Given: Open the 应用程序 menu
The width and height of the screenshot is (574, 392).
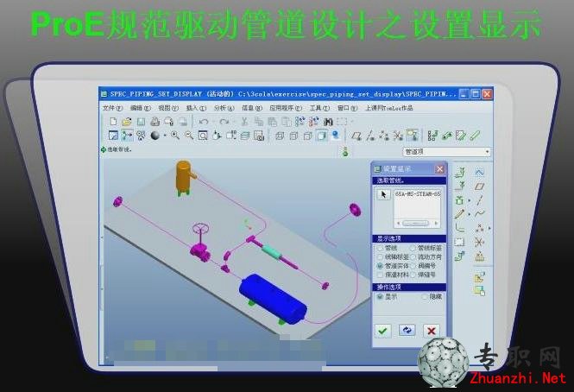Looking at the screenshot, I should click(x=286, y=108).
